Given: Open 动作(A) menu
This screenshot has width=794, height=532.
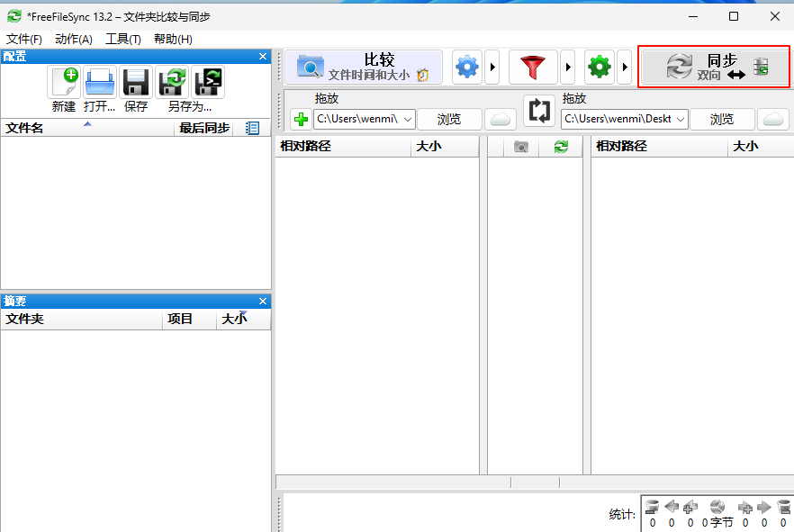Looking at the screenshot, I should coord(74,39).
